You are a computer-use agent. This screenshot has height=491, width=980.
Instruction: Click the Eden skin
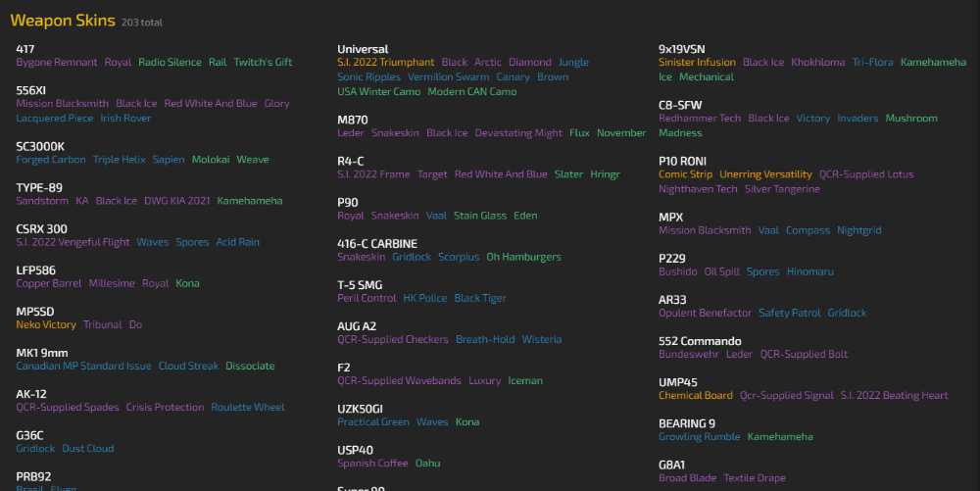(x=525, y=217)
